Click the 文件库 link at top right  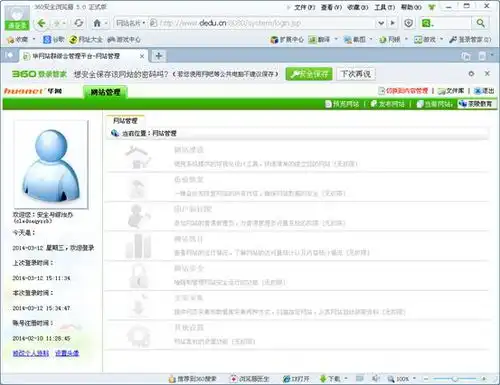click(451, 91)
